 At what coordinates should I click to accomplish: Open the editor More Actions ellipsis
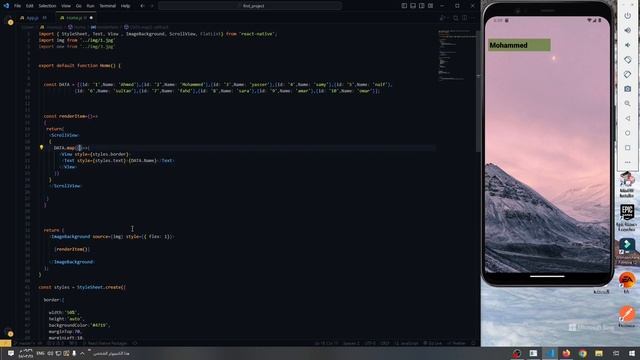[473, 18]
